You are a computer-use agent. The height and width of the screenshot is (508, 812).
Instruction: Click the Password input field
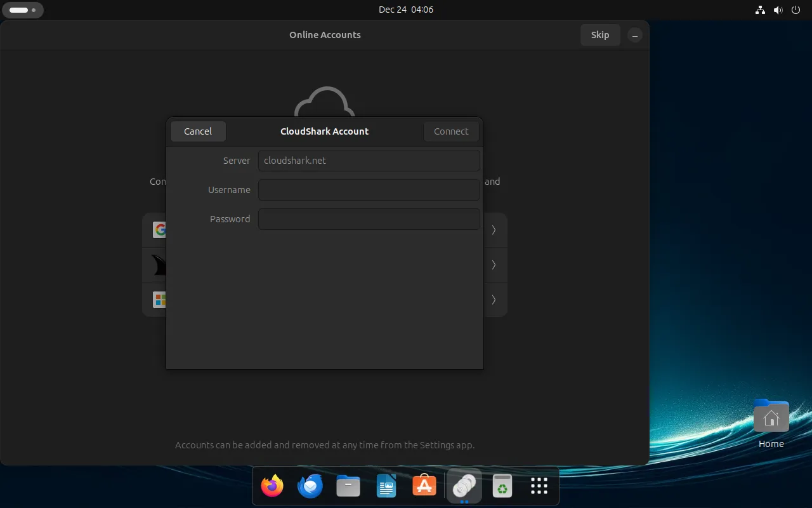[369, 219]
